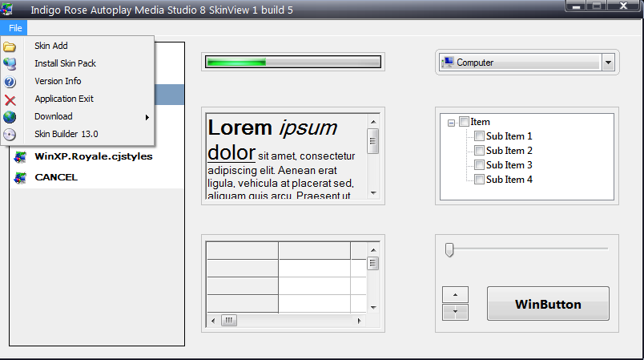Click the grid horizontal scrollbar thumb

229,320
